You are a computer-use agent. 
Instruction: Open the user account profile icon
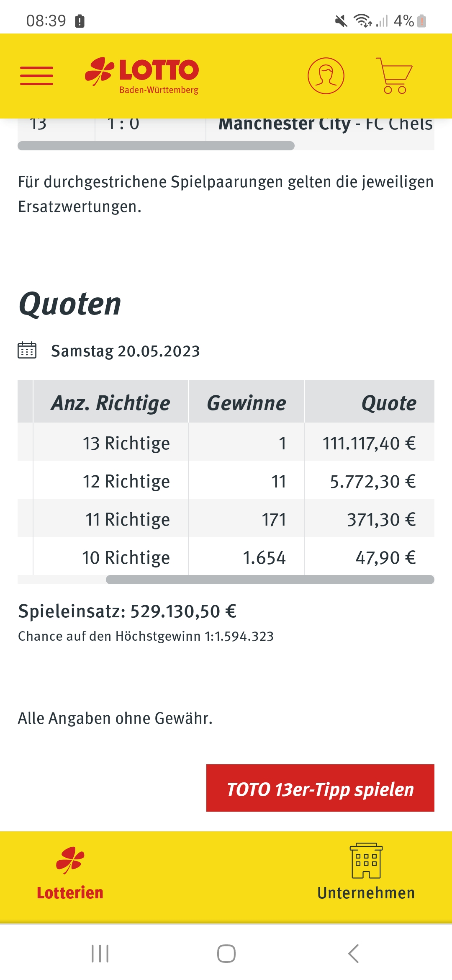click(x=326, y=76)
